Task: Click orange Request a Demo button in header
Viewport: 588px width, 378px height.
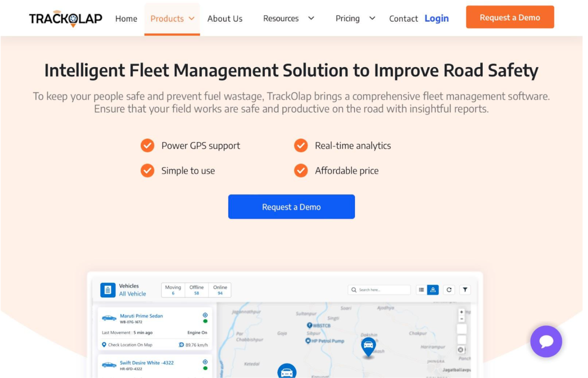Action: (x=510, y=17)
